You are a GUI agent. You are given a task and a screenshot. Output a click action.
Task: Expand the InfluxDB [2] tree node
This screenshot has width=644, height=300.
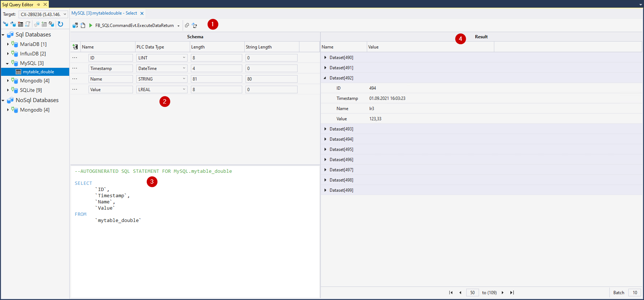click(8, 54)
